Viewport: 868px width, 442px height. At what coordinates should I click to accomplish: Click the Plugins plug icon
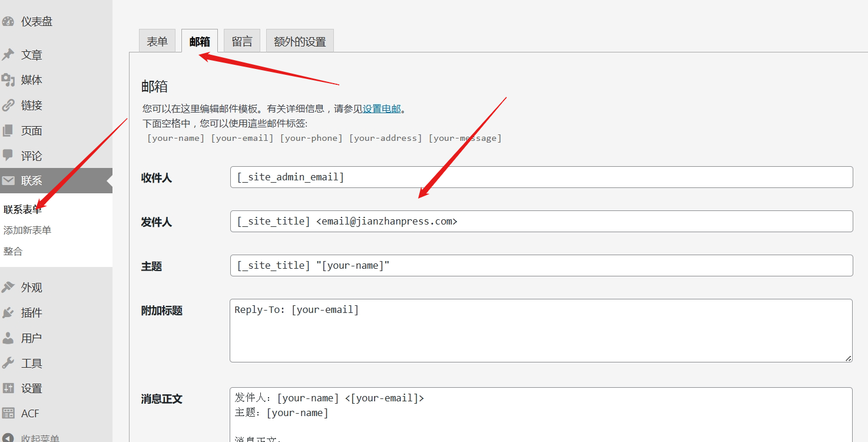click(x=8, y=313)
